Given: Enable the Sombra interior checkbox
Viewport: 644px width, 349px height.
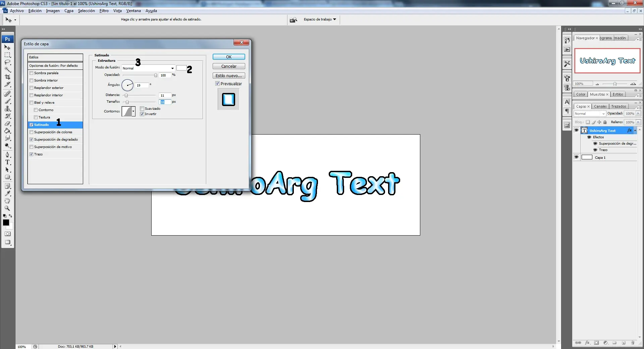Looking at the screenshot, I should pos(32,80).
